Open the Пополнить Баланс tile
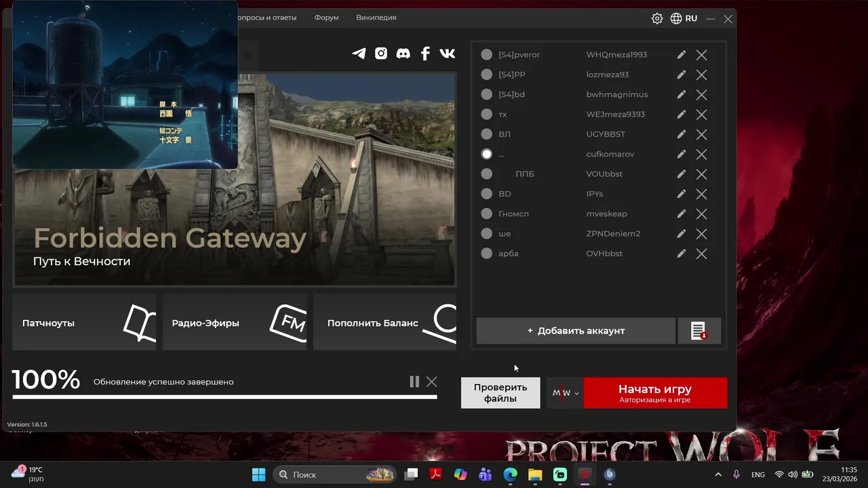 pos(385,322)
